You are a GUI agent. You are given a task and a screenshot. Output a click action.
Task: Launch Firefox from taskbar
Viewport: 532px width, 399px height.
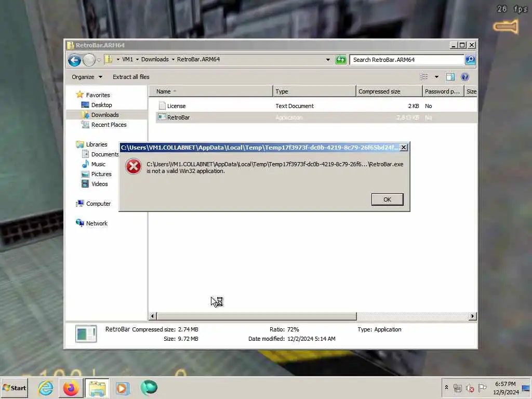71,388
